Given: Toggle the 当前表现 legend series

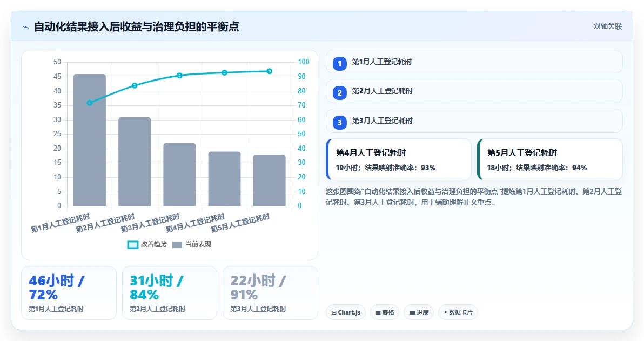Looking at the screenshot, I should pyautogui.click(x=191, y=244).
